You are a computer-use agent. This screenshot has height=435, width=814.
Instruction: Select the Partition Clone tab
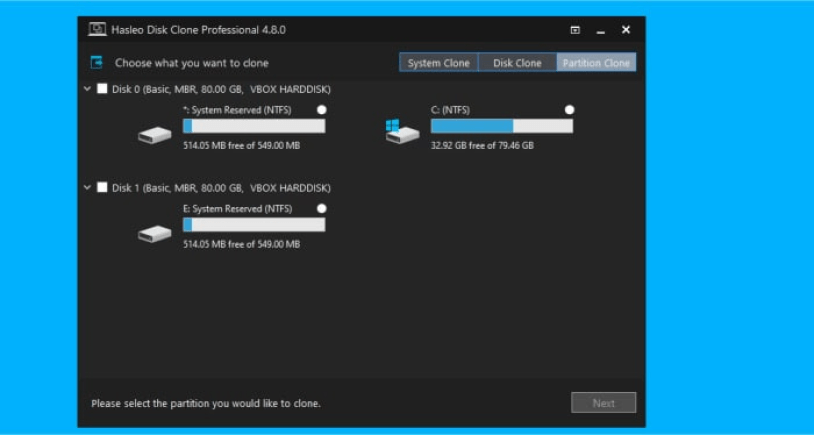pyautogui.click(x=596, y=63)
